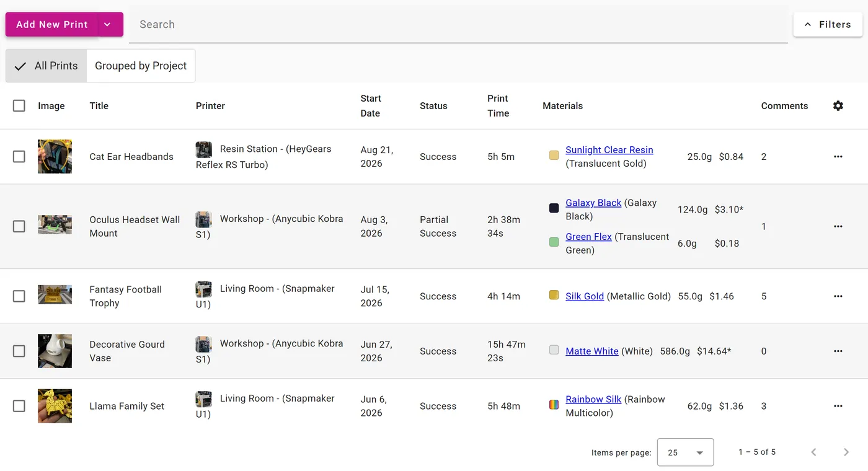This screenshot has width=868, height=471.
Task: Open the Decorative Gourd Vase thumbnail
Action: (55, 351)
